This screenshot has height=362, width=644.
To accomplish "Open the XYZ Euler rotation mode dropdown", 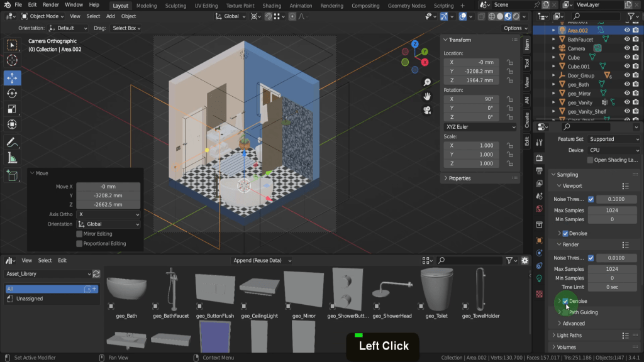I will 480,127.
